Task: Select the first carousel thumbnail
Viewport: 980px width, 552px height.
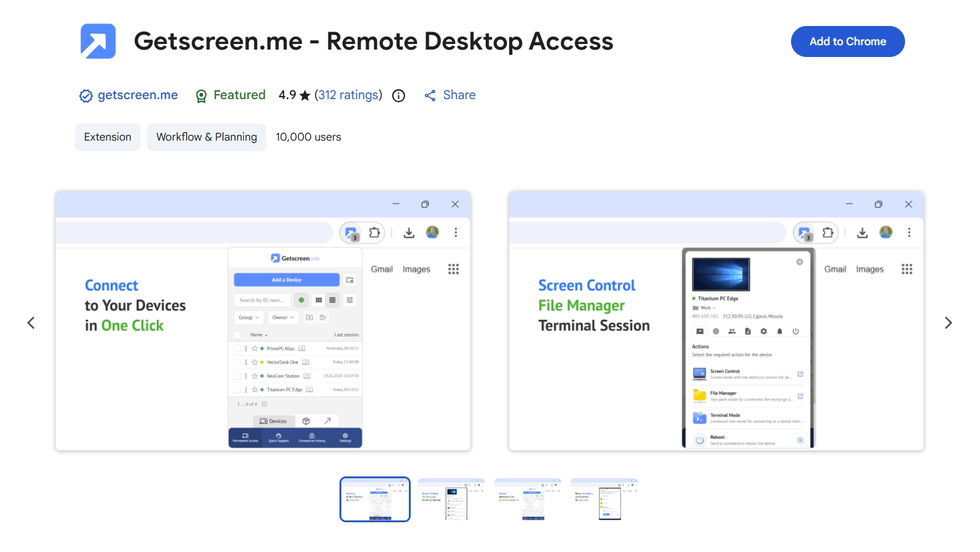Action: pos(375,499)
